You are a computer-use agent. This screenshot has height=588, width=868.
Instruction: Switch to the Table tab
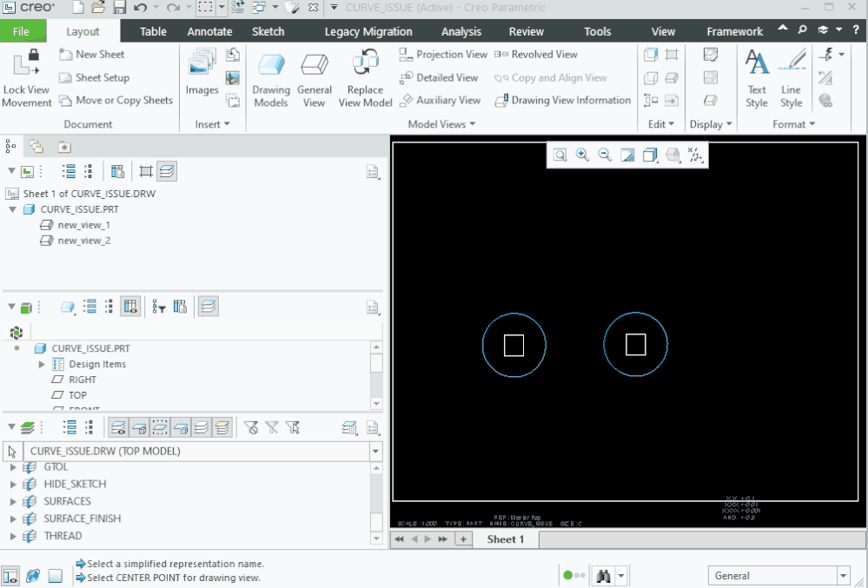pyautogui.click(x=153, y=31)
